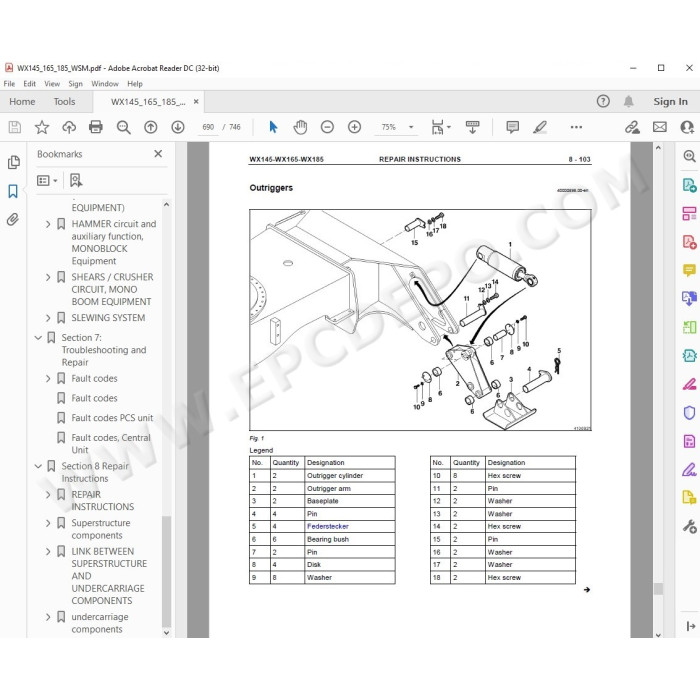Share a link icon

coord(632,127)
